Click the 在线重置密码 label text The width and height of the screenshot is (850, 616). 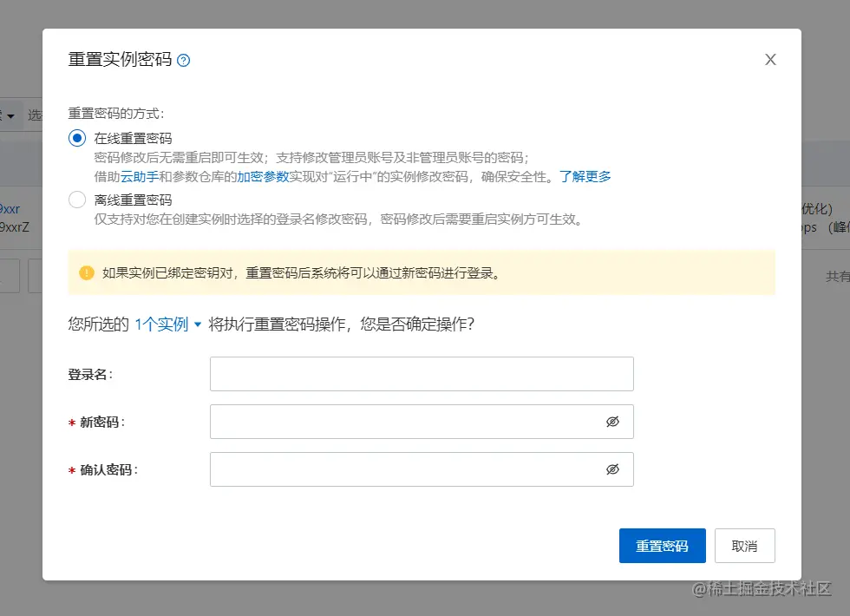click(133, 139)
